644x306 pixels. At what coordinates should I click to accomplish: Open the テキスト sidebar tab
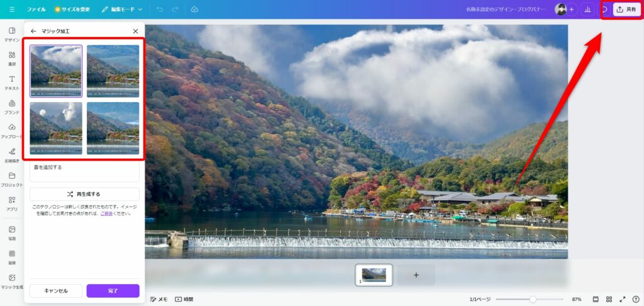[x=12, y=82]
